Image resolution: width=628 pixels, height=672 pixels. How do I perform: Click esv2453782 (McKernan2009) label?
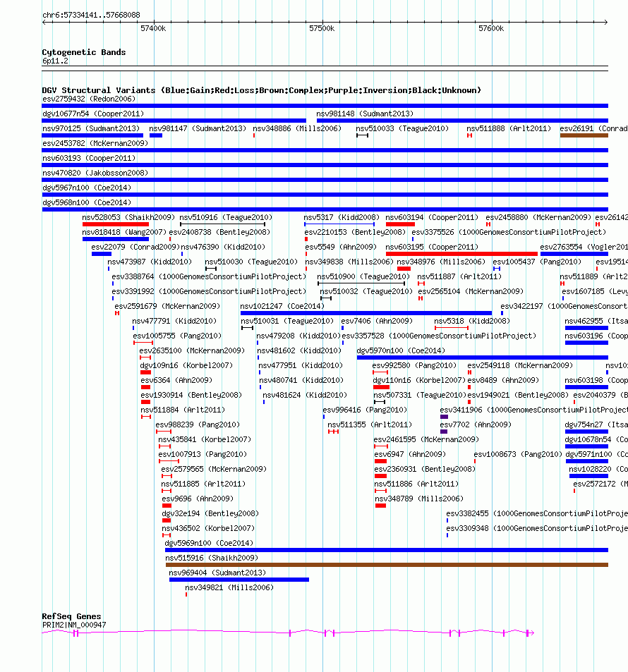(95, 144)
